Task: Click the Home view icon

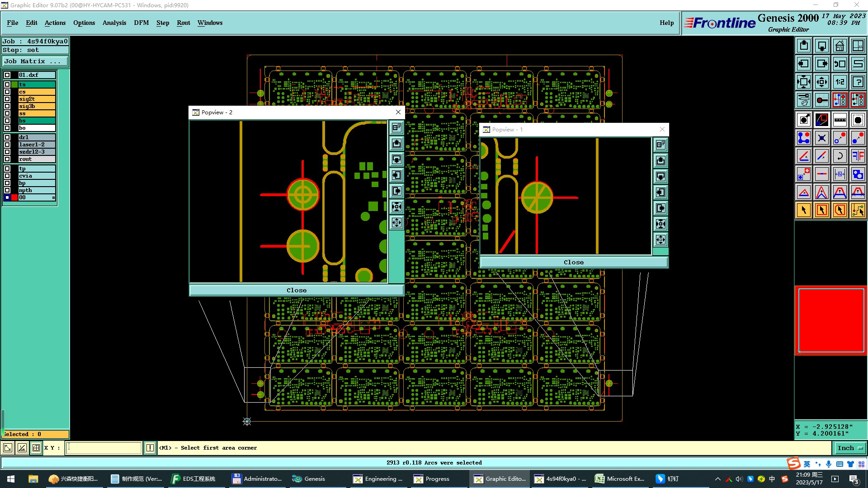Action: pyautogui.click(x=840, y=46)
